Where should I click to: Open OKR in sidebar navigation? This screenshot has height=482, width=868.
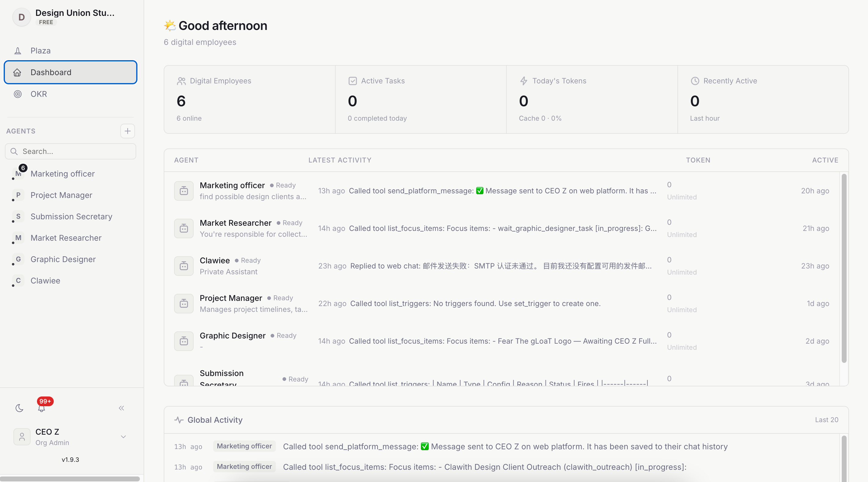click(x=71, y=94)
